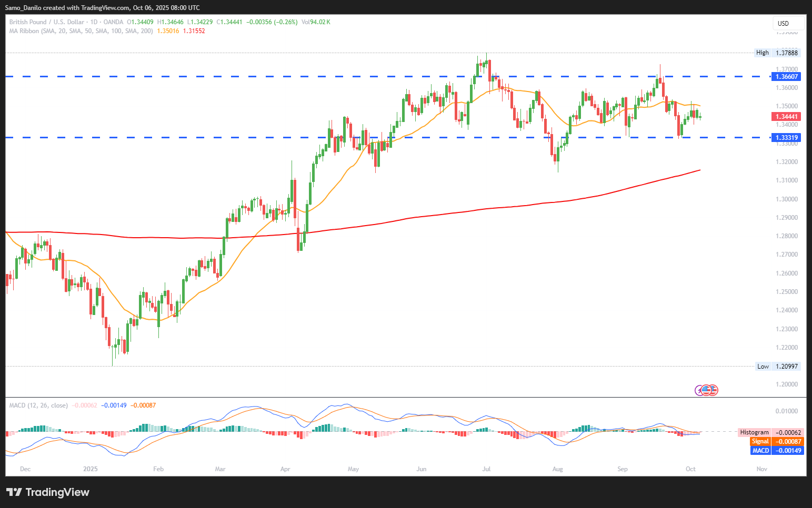This screenshot has width=812, height=508.
Task: Click the orange 1.35016 SMA value in legend
Action: coord(168,31)
